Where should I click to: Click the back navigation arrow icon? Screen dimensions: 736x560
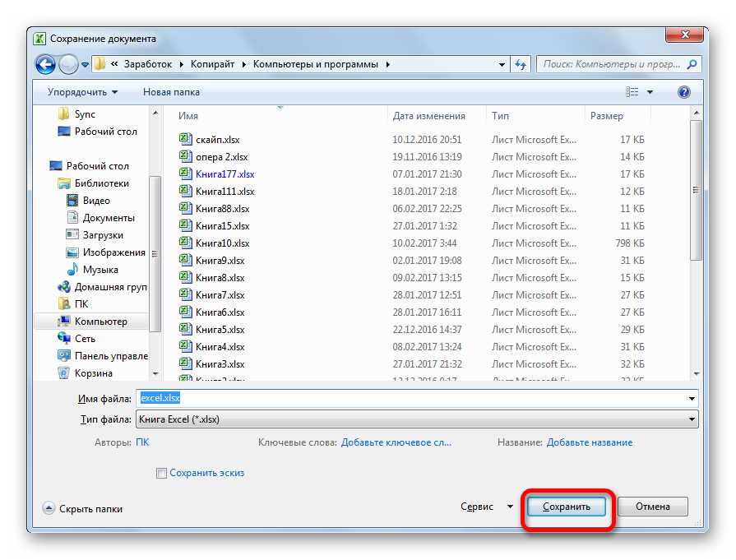[x=46, y=64]
